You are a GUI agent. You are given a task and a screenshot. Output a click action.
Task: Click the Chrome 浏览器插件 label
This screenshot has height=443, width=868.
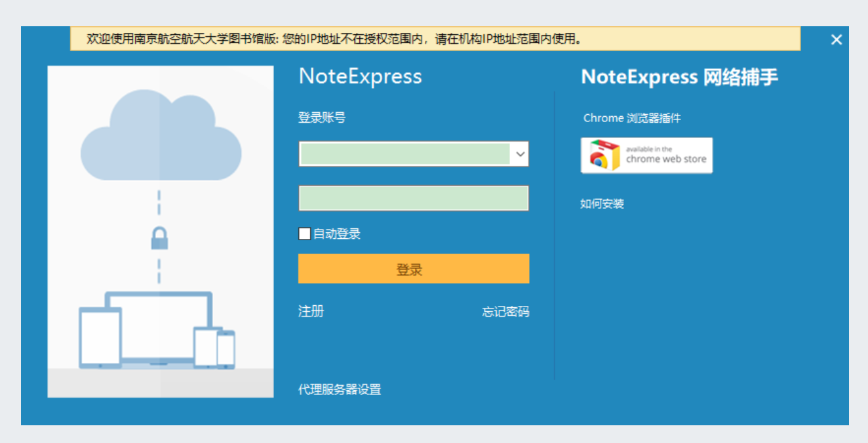632,118
